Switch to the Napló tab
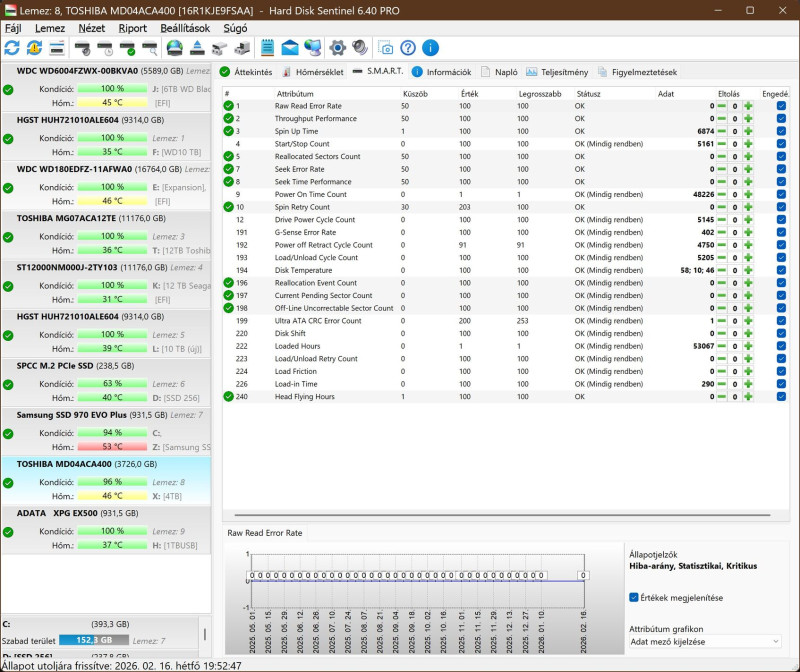Viewport: 800px width, 672px height. (499, 72)
